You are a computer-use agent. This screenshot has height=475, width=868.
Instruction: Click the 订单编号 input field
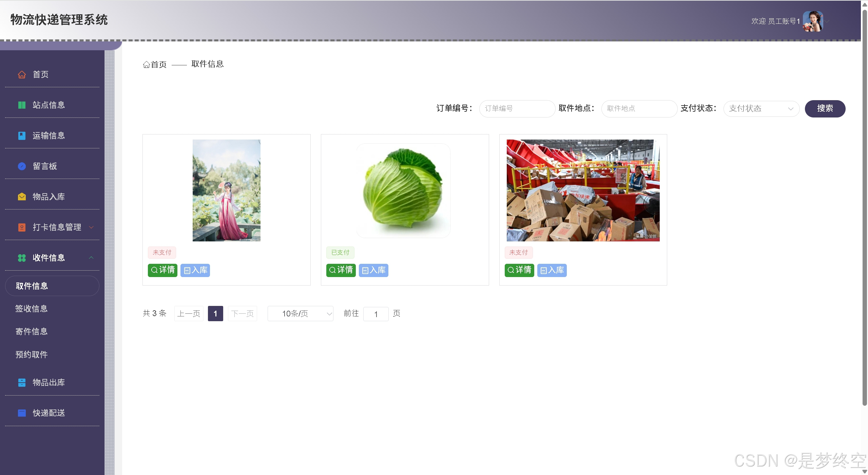point(517,109)
